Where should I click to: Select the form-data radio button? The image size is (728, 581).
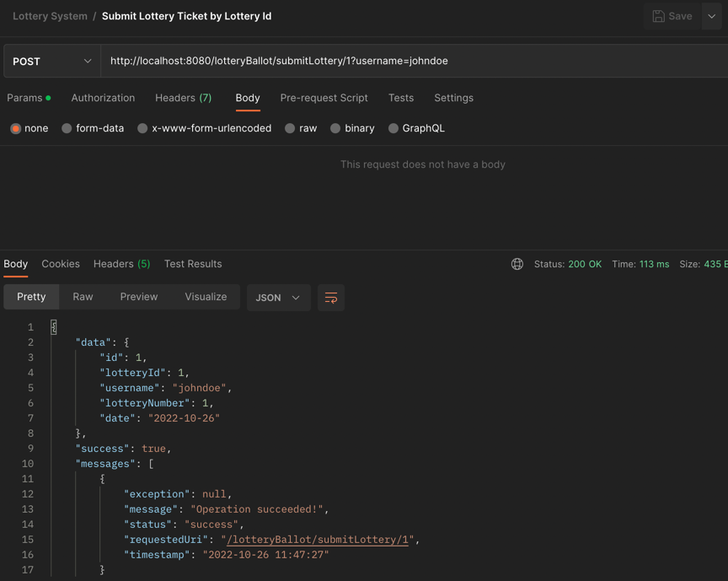(x=67, y=128)
